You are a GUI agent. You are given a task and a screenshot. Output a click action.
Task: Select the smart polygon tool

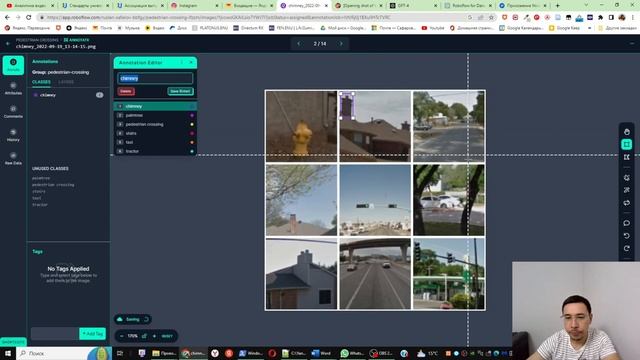(627, 178)
